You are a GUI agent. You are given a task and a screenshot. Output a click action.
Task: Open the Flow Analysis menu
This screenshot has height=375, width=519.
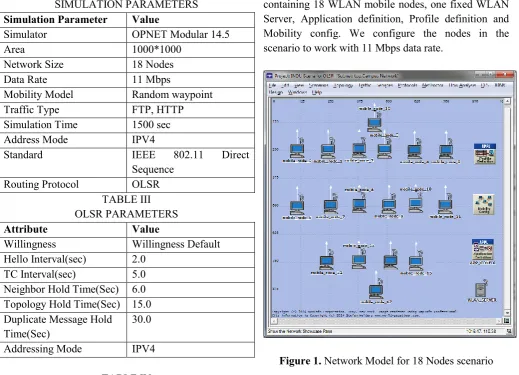462,85
